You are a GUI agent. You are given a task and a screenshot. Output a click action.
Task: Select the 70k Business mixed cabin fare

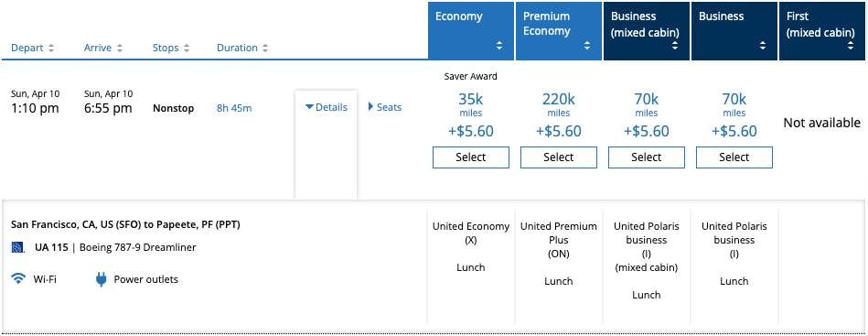pos(646,157)
